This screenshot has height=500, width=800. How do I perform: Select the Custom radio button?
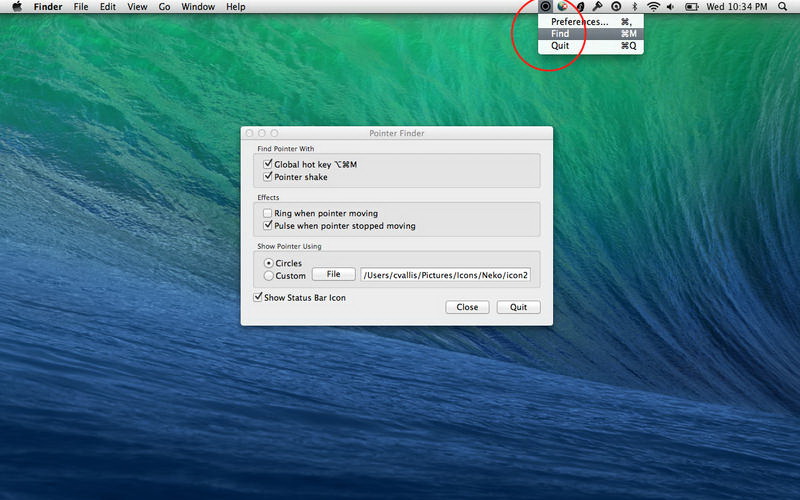(x=268, y=275)
